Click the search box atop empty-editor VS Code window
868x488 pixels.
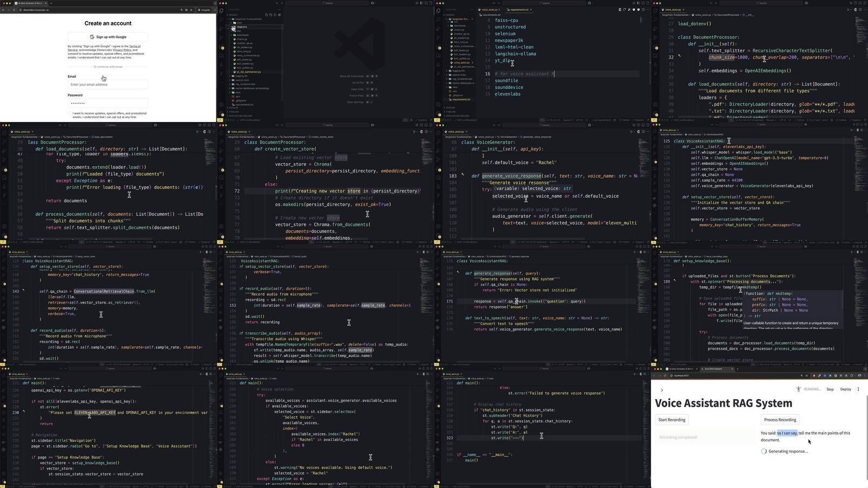327,3
